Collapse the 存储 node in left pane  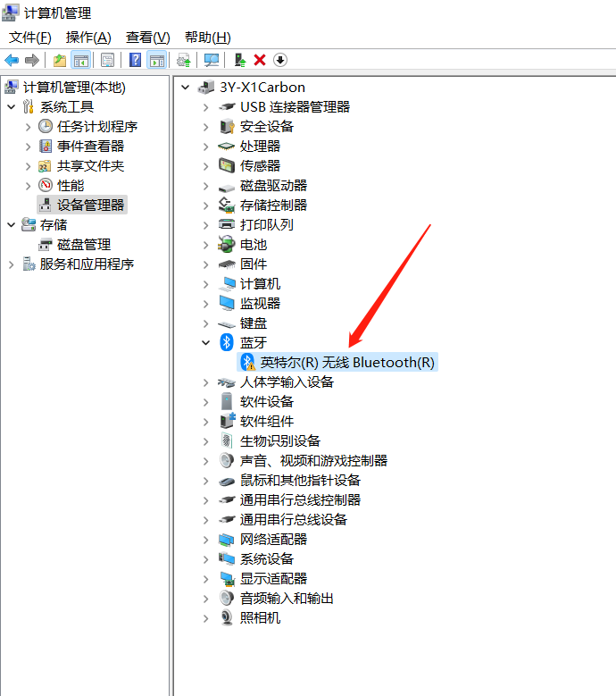pyautogui.click(x=12, y=224)
